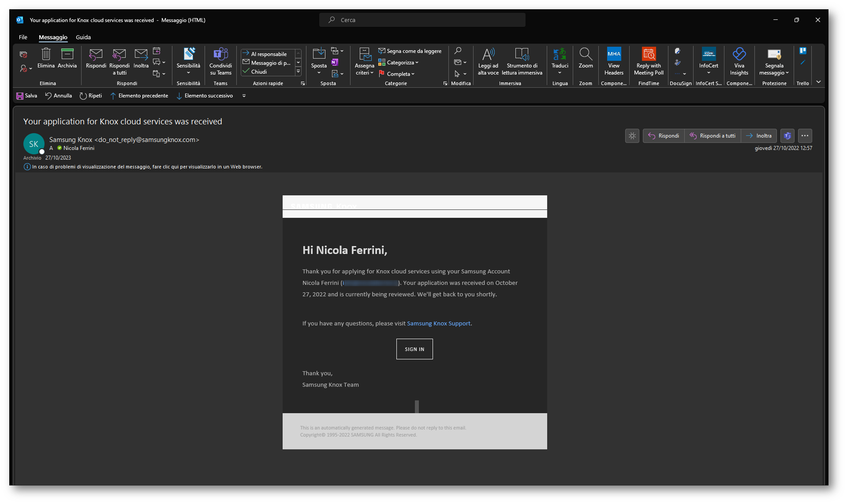Click the Sposta move-to-folder icon
Viewport: 847px width, 504px height.
[x=319, y=54]
